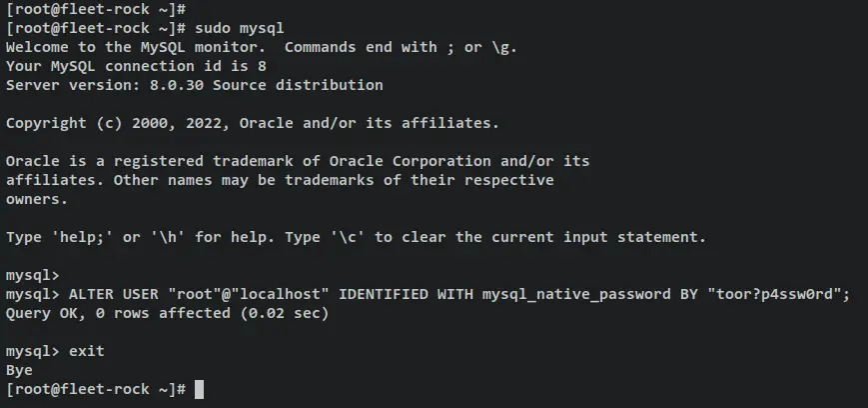
Task: Click the 'mysql_native_password' plugin name
Action: click(576, 294)
